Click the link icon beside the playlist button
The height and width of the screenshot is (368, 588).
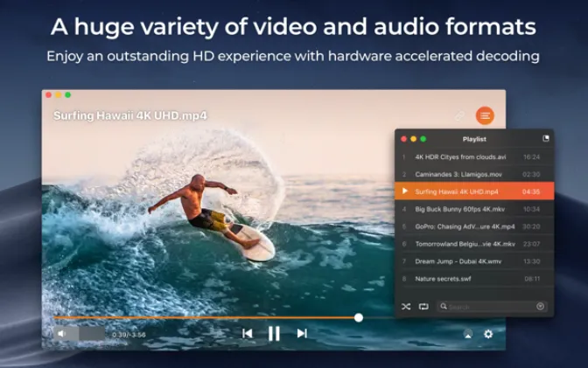tap(459, 115)
